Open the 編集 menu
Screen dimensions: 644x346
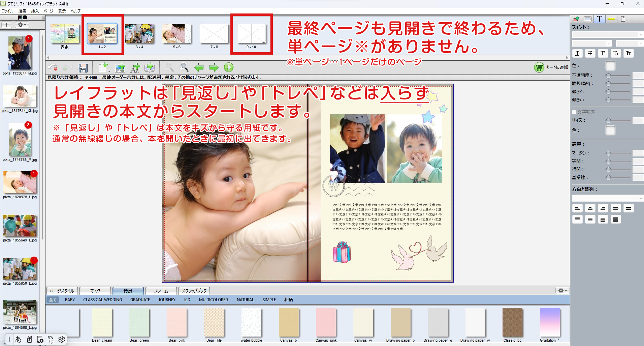pos(22,11)
